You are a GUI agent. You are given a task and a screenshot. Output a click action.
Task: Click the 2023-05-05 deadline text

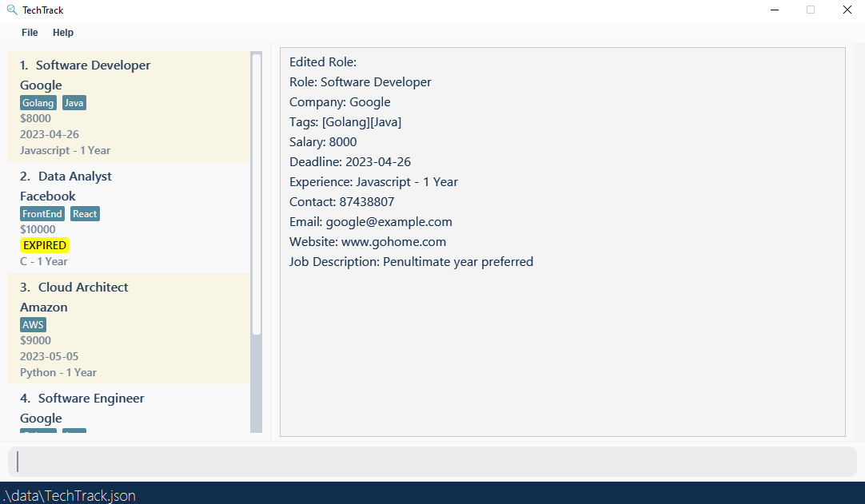[49, 357]
